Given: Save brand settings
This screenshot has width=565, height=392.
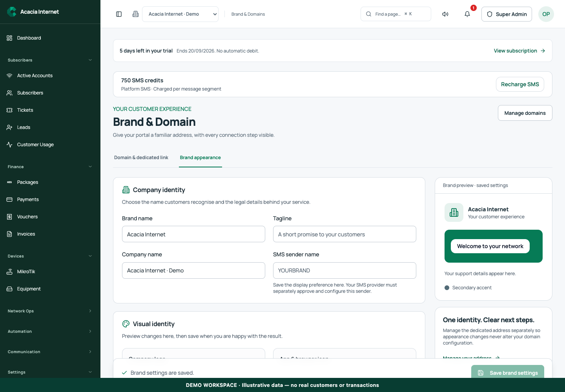Looking at the screenshot, I should pos(508,372).
